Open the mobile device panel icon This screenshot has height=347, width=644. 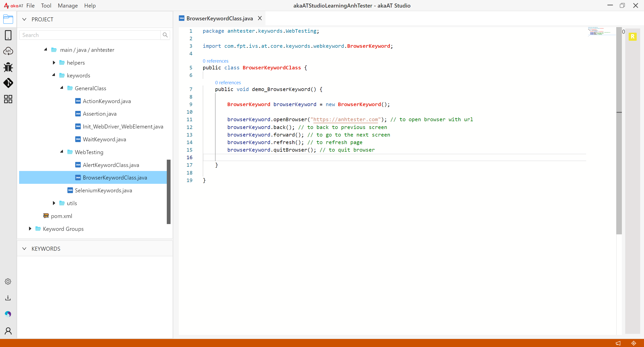[8, 35]
